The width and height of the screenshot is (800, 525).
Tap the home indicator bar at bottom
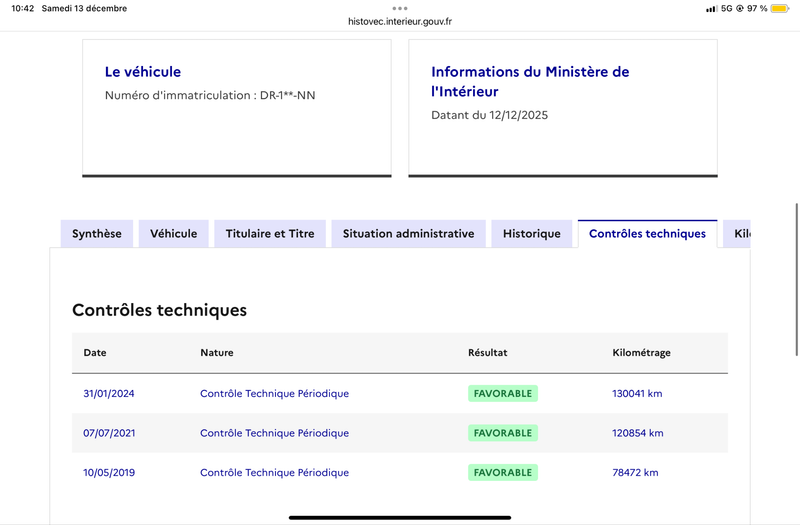[400, 517]
